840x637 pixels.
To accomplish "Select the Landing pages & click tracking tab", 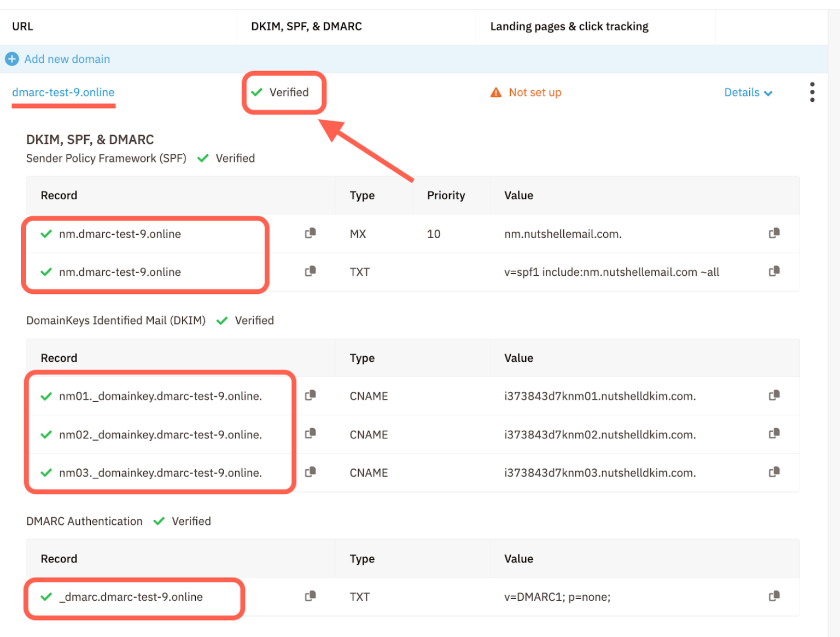I will tap(569, 26).
